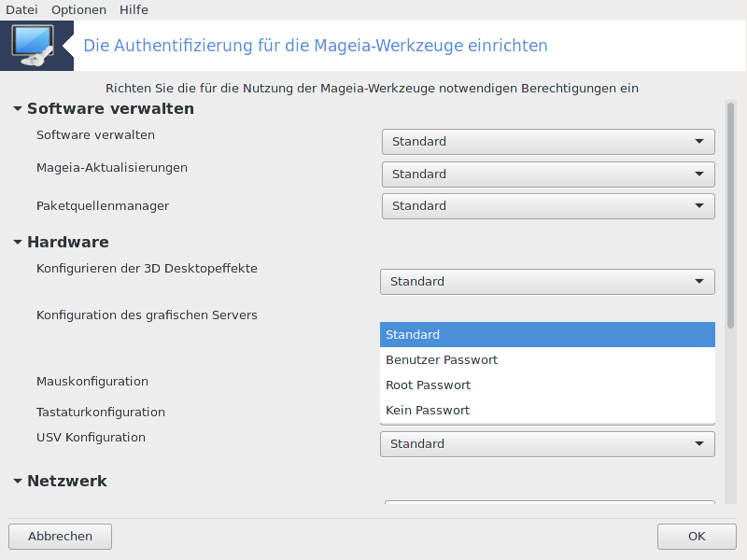Open the Mageia-Aktualisierungen dropdown
The width and height of the screenshot is (747, 560).
click(548, 175)
